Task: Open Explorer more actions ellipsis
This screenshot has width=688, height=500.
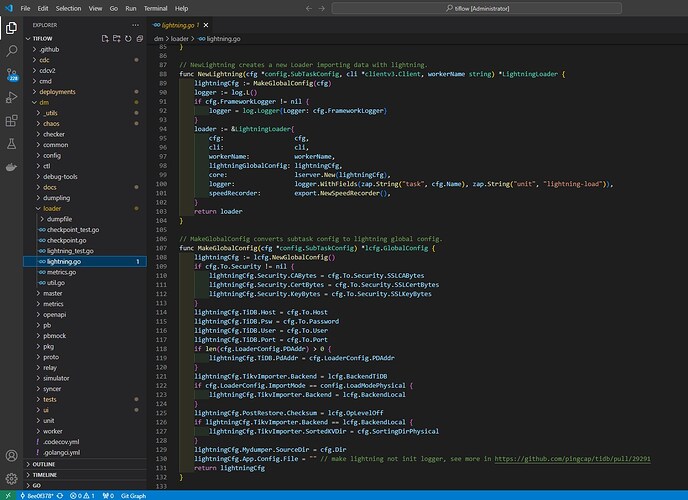Action: pos(136,25)
